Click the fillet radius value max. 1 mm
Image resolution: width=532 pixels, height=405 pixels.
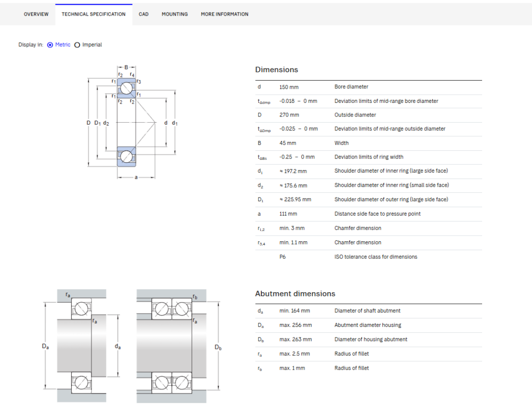click(x=292, y=368)
